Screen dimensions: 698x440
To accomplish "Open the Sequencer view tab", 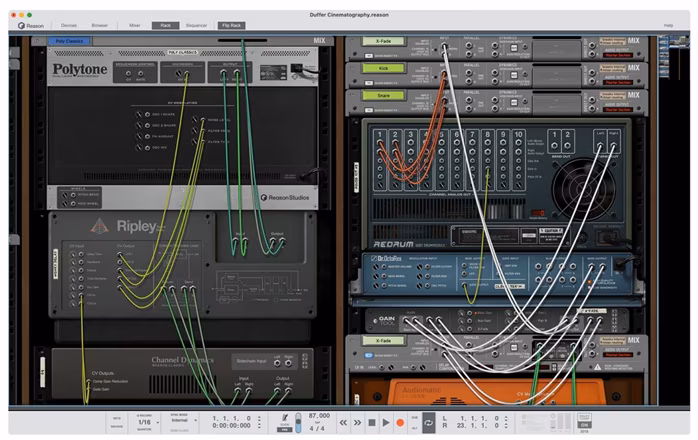I will pyautogui.click(x=197, y=24).
